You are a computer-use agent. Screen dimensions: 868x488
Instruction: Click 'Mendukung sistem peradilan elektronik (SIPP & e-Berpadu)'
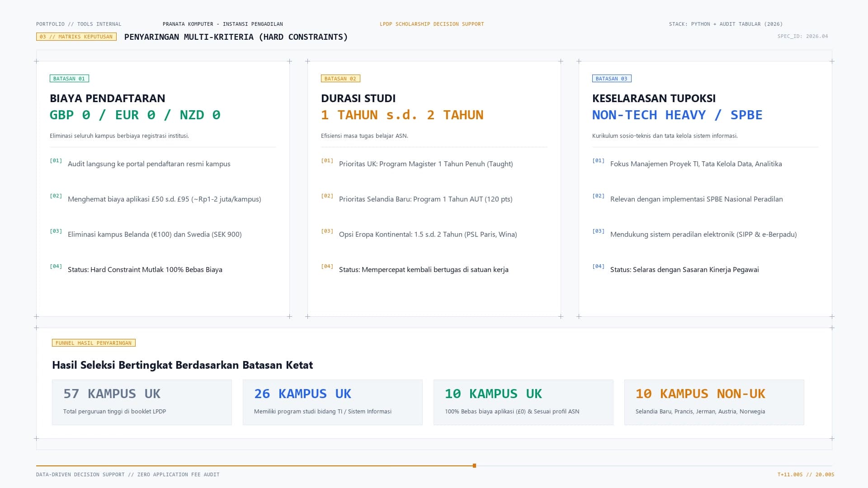pyautogui.click(x=703, y=235)
